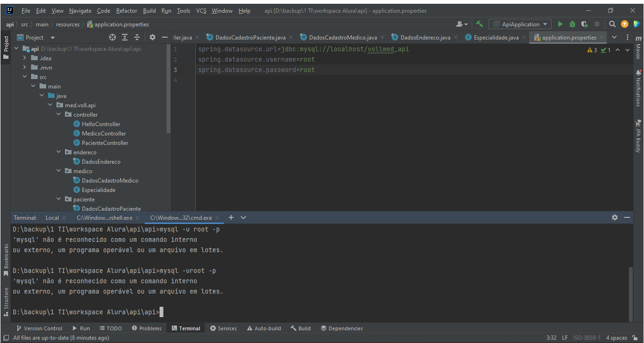Go to previous highlighted problem arrow
The height and width of the screenshot is (343, 644).
617,50
